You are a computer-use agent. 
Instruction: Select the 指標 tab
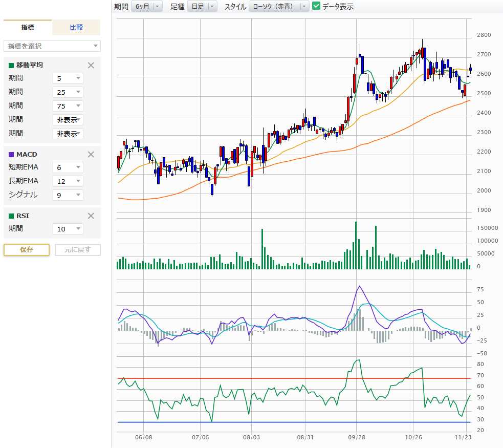click(28, 28)
